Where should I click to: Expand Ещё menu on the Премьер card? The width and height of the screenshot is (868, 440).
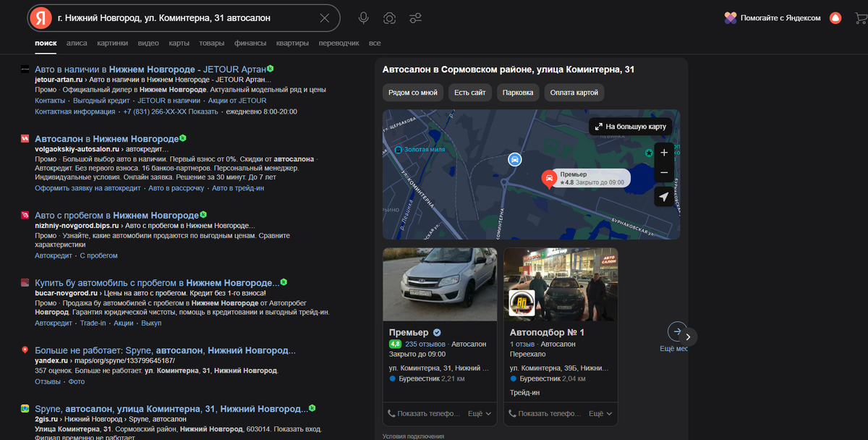(x=480, y=414)
